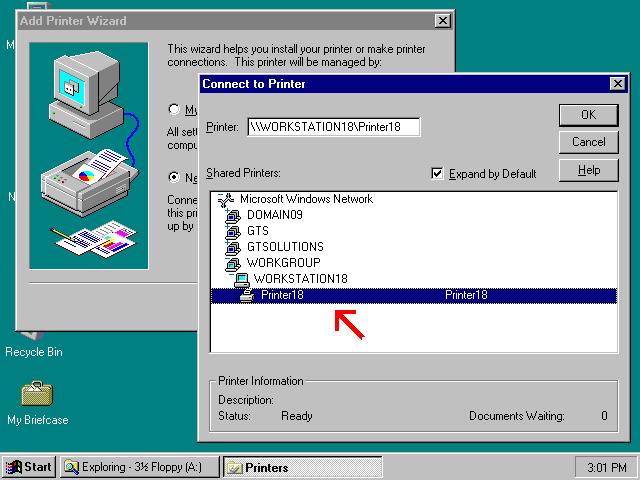Select the DOMAIN09 label in tree
This screenshot has width=640, height=480.
tap(275, 215)
